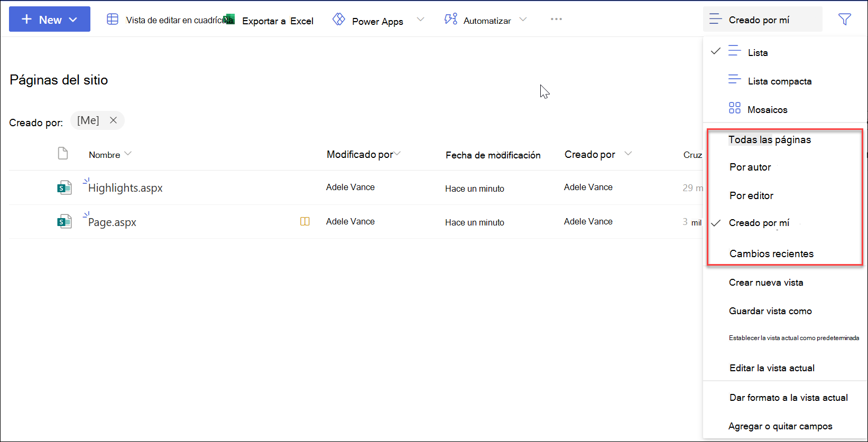This screenshot has height=442, width=868.
Task: Sort by the Nombre column header
Action: (105, 155)
